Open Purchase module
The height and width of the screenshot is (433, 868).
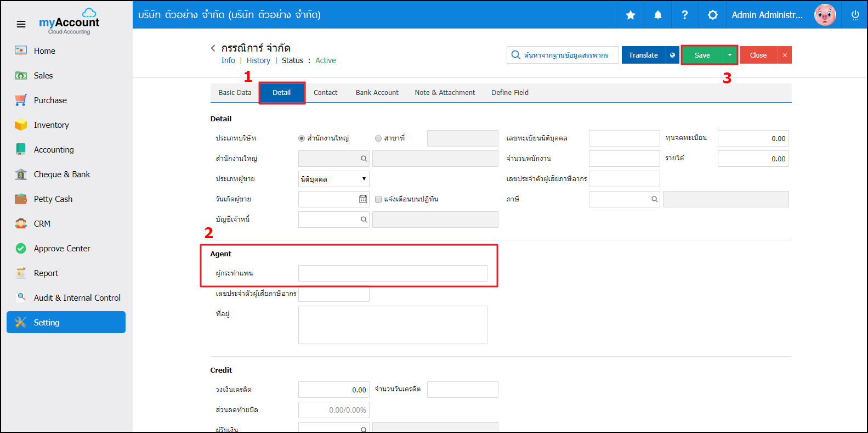[50, 100]
